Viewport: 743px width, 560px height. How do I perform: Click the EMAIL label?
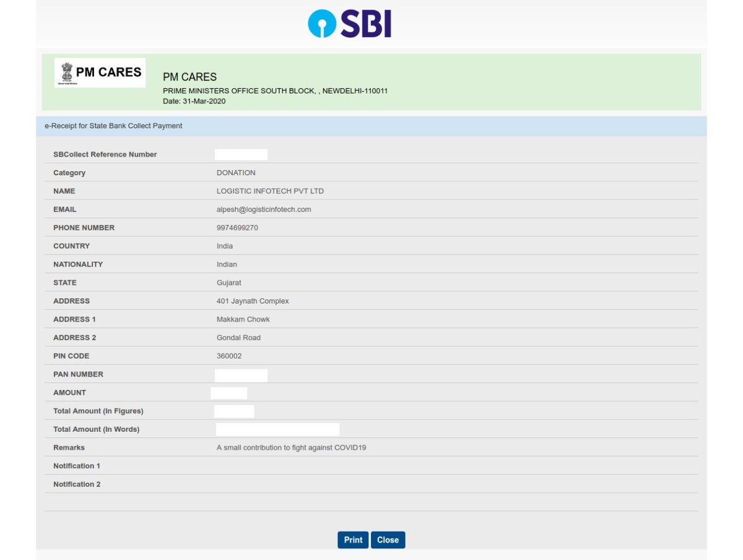pos(65,209)
